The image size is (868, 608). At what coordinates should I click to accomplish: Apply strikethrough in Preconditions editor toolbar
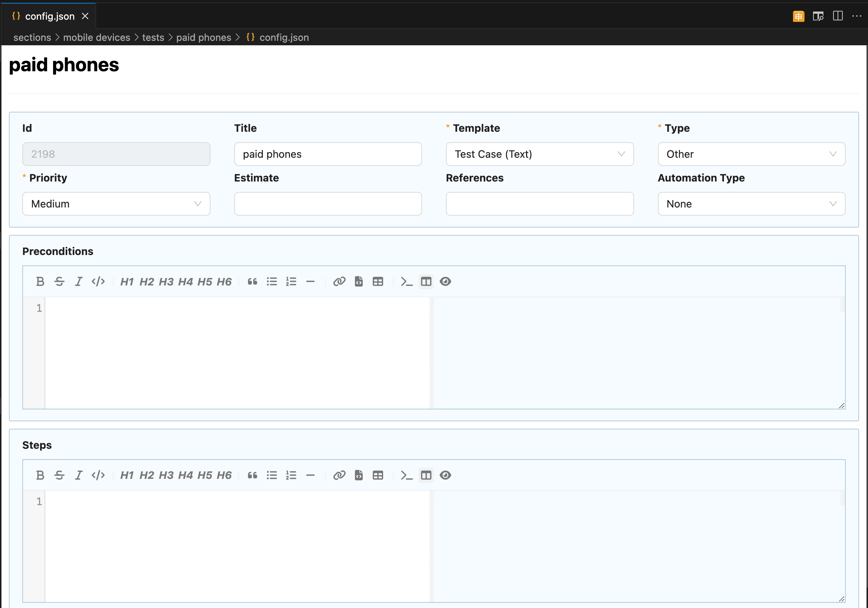pyautogui.click(x=59, y=281)
